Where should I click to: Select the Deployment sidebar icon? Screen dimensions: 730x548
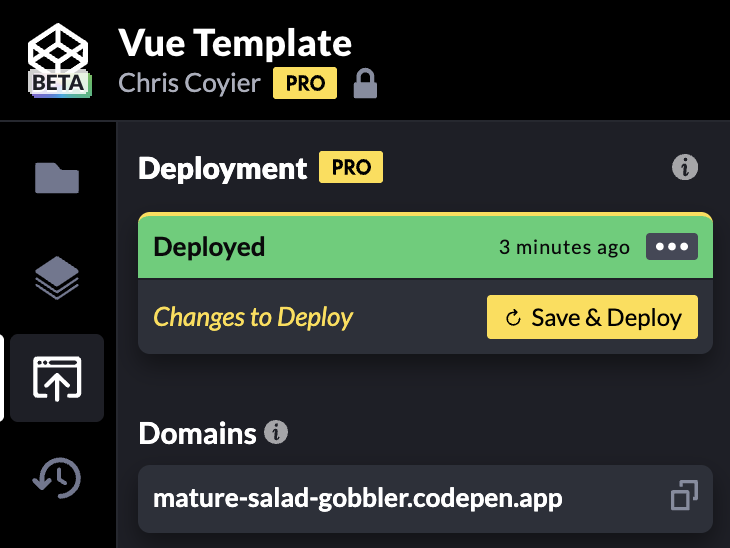(57, 377)
